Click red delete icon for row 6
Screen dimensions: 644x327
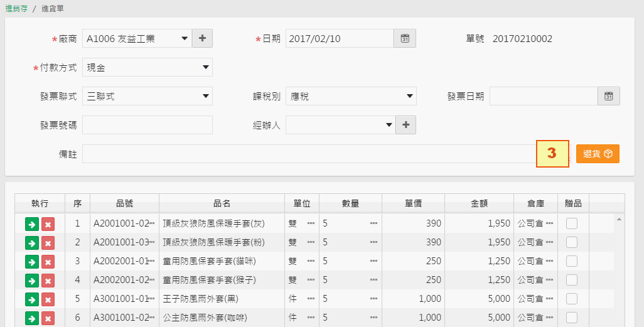[48, 318]
